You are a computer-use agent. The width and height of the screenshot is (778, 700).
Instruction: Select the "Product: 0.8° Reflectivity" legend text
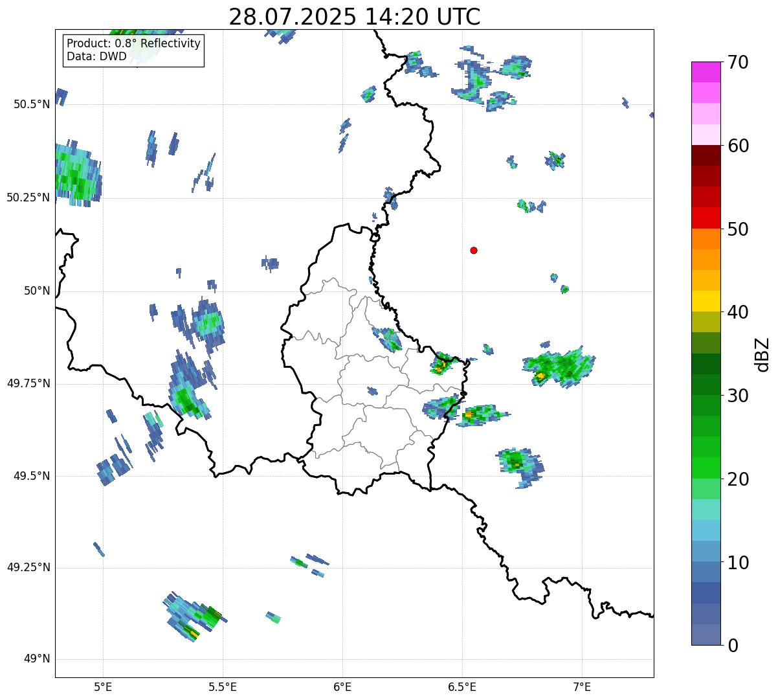pyautogui.click(x=134, y=43)
